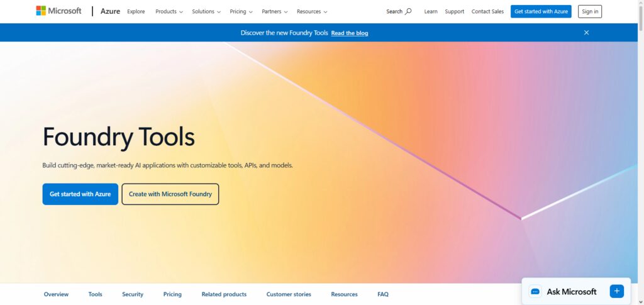Open the Support link
The image size is (644, 305).
click(454, 11)
